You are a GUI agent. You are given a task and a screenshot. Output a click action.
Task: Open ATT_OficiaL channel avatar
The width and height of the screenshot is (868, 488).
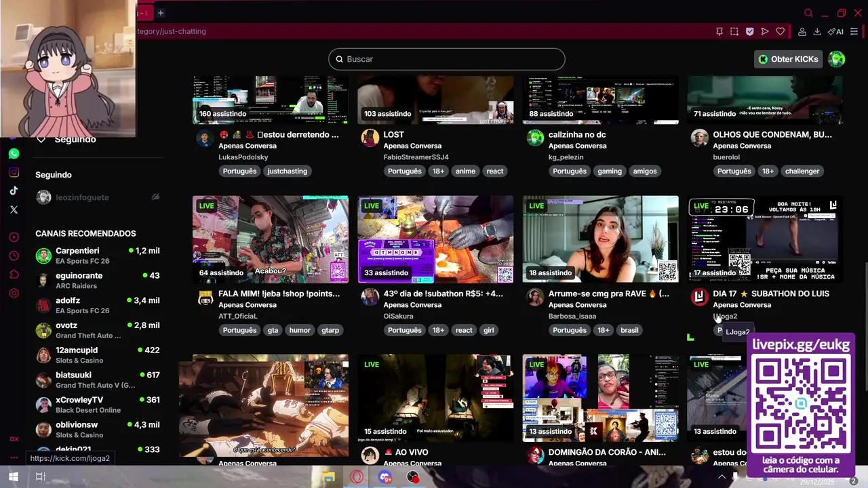click(x=205, y=297)
